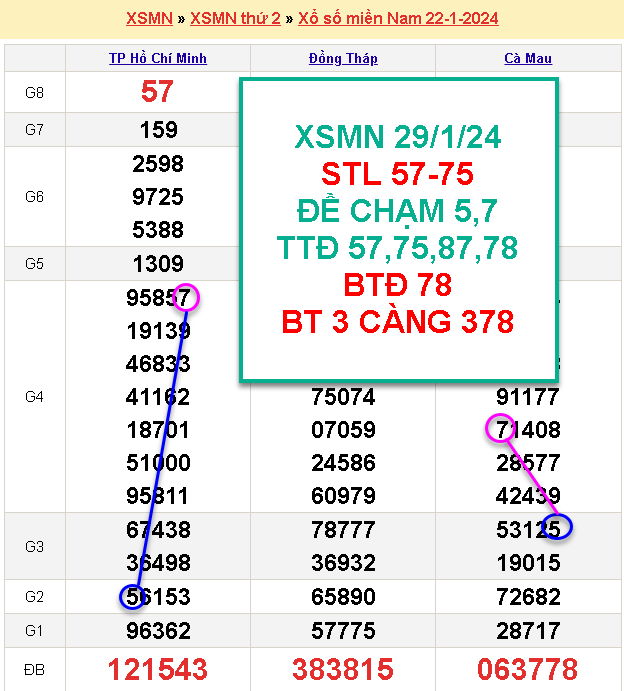Select special prize number 383815
This screenshot has width=624, height=691.
tap(343, 668)
